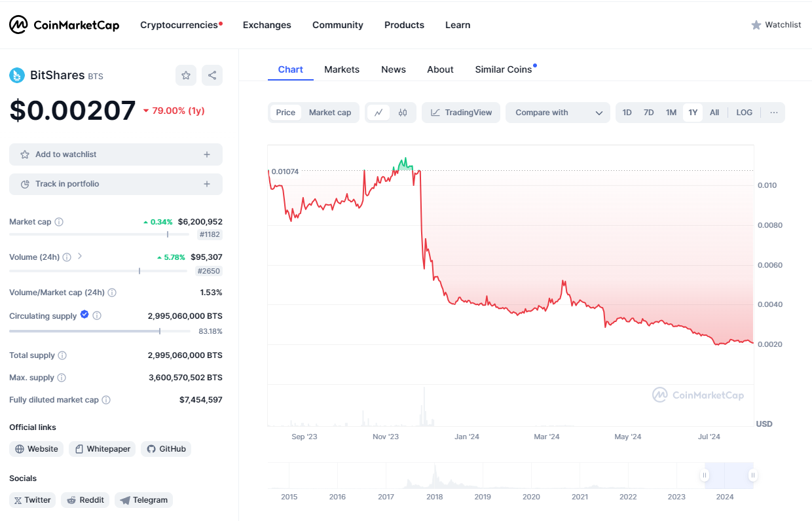Click the 0.01074 price label on chart
This screenshot has width=812, height=521.
pos(285,171)
